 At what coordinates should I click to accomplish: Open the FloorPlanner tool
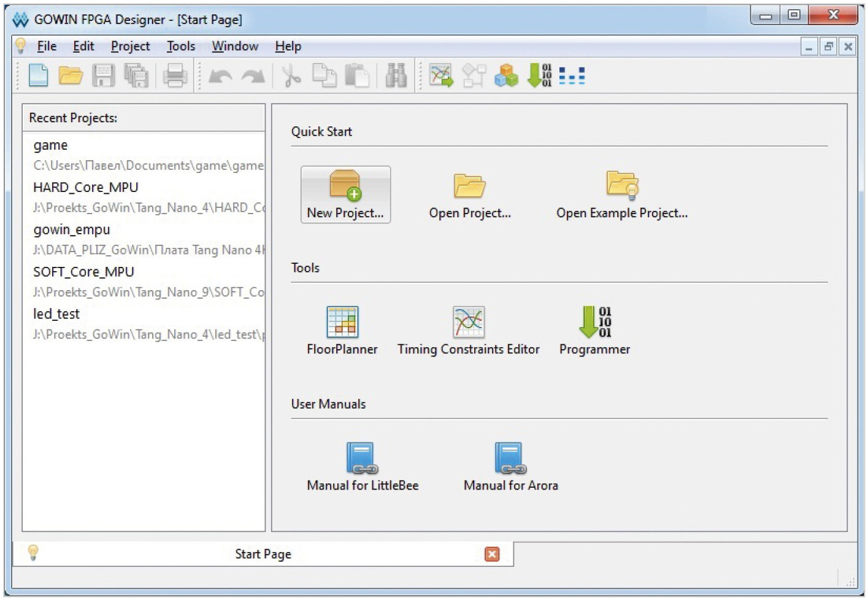(342, 331)
